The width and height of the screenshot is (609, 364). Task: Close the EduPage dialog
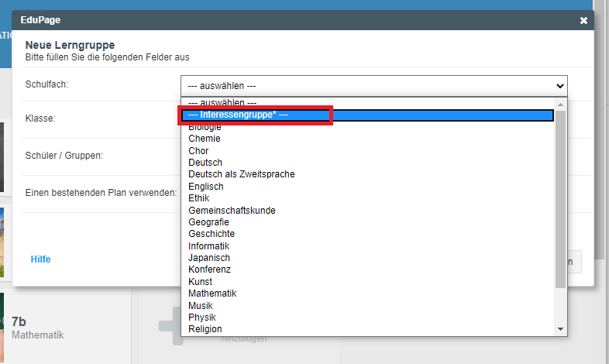pyautogui.click(x=583, y=21)
